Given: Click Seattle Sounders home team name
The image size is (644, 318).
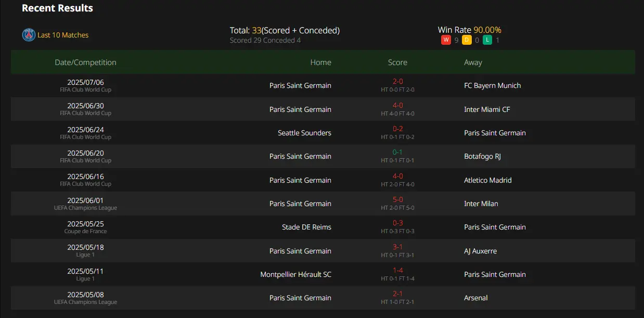Looking at the screenshot, I should [304, 133].
